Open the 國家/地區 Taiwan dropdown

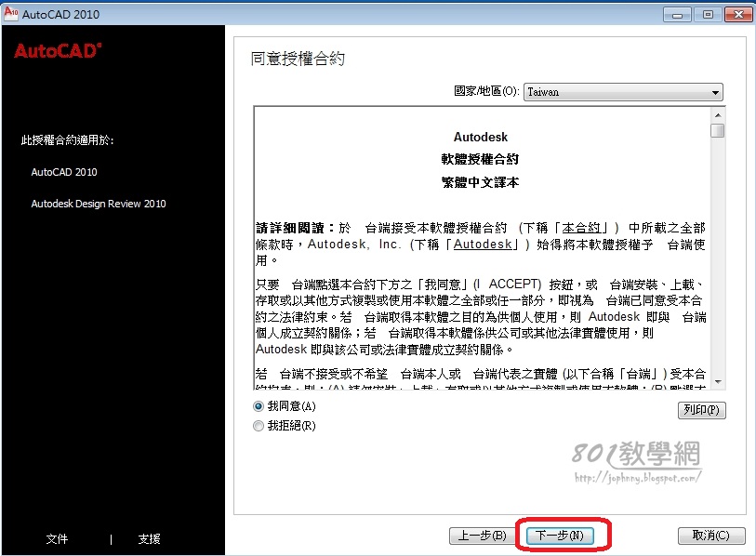tap(623, 92)
